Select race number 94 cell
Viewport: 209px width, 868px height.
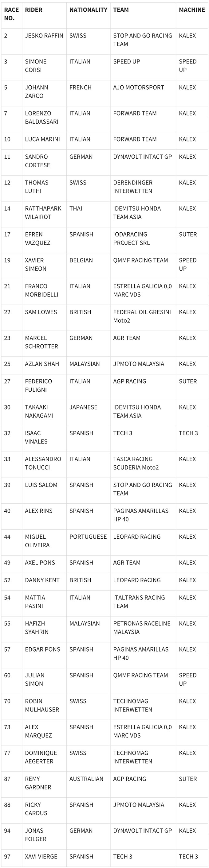[11, 836]
